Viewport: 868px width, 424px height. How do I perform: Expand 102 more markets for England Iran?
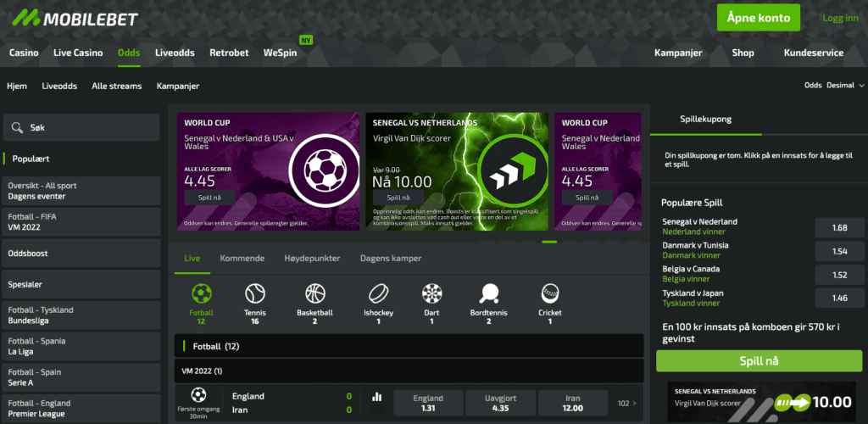(626, 403)
